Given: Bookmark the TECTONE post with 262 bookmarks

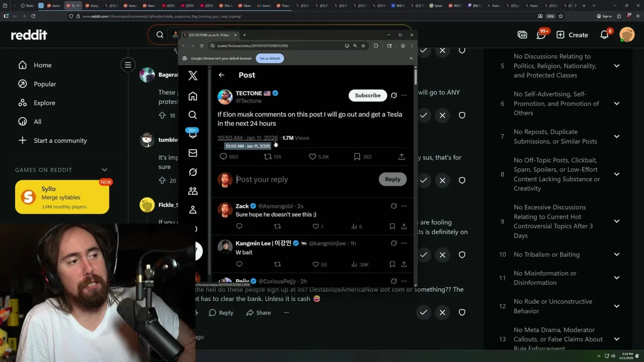Looking at the screenshot, I should (x=357, y=157).
